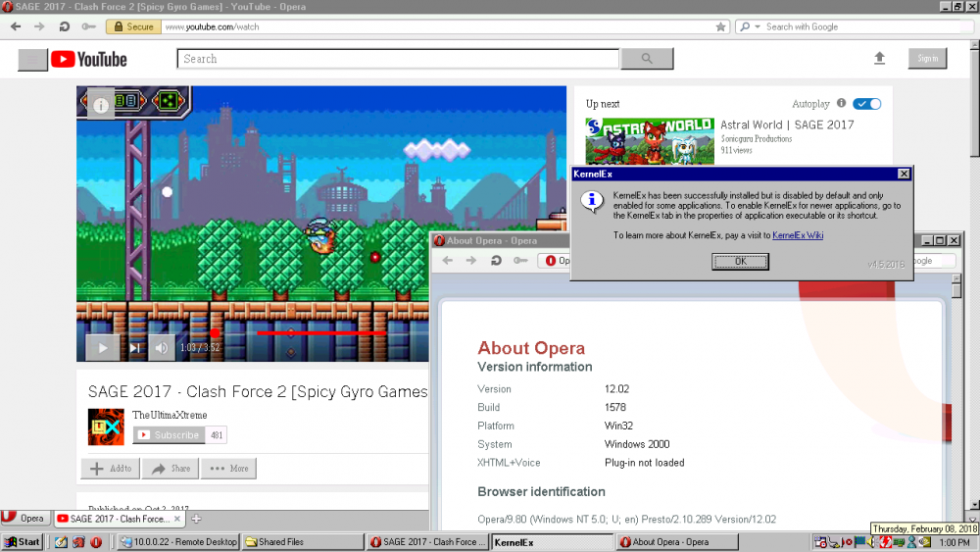Open YouTube upload arrow icon

(879, 58)
